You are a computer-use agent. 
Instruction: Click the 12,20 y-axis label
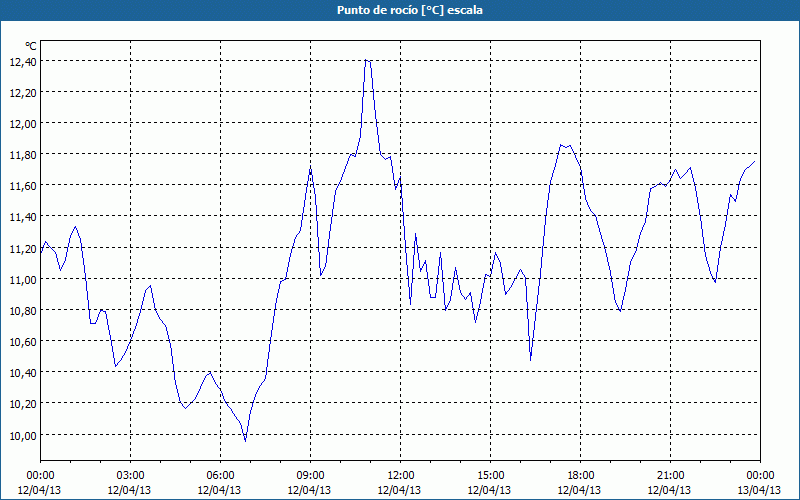(x=23, y=93)
